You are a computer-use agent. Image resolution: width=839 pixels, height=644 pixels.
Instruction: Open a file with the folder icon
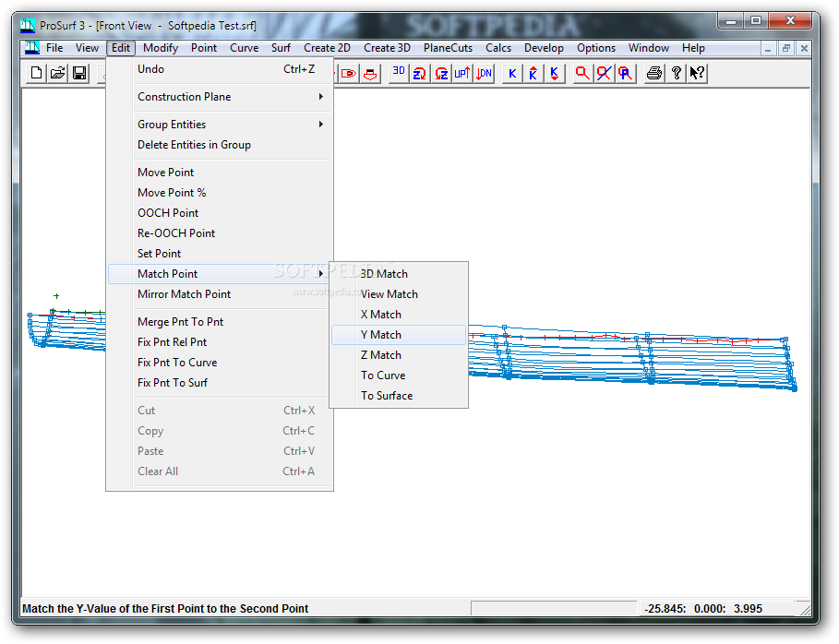click(x=58, y=73)
